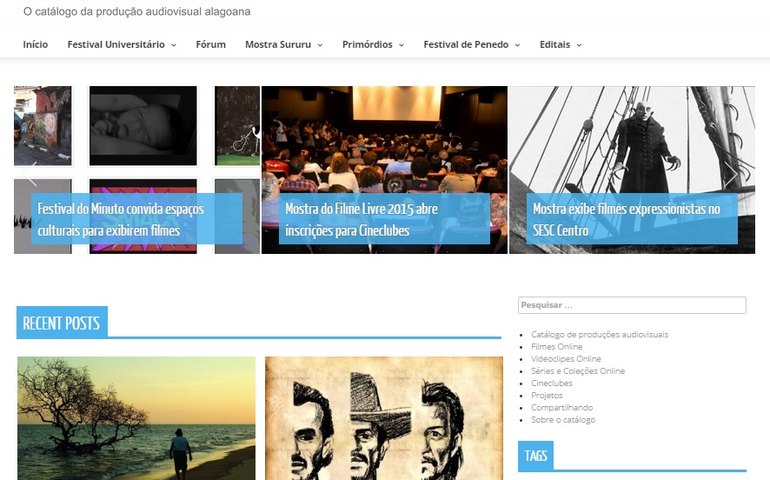Click the Tags widget heading
770x480 pixels.
(x=535, y=456)
